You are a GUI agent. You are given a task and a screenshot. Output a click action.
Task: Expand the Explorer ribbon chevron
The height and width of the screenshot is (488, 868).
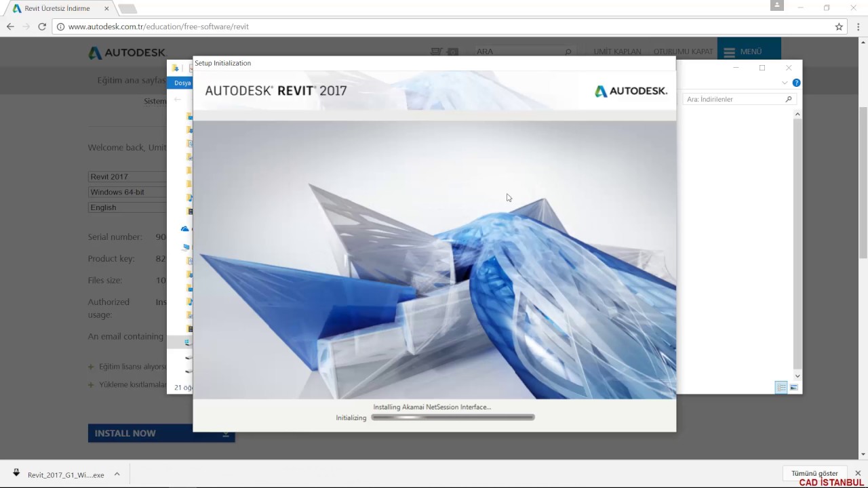click(x=785, y=83)
